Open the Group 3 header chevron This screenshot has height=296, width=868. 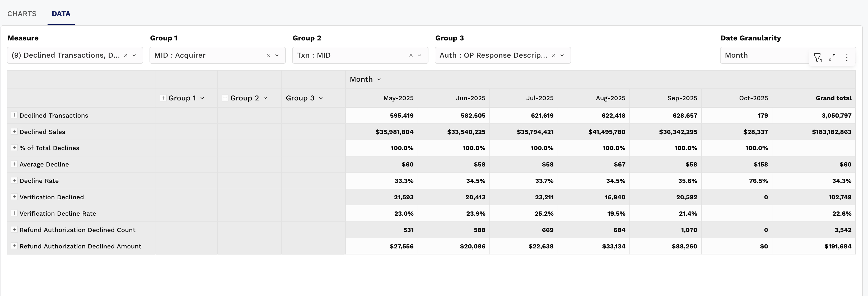321,98
